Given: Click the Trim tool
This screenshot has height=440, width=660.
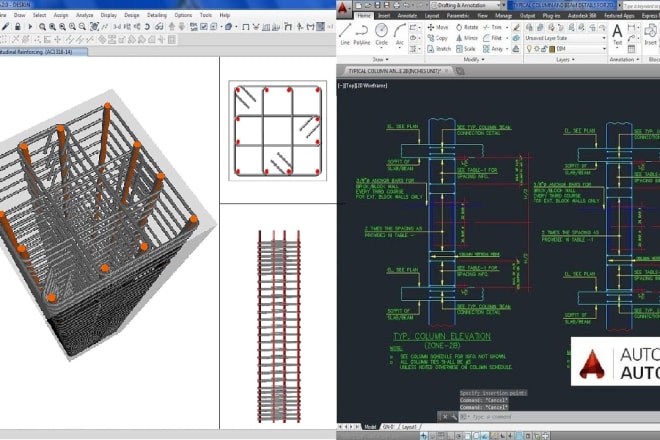Looking at the screenshot, I should pyautogui.click(x=492, y=27).
